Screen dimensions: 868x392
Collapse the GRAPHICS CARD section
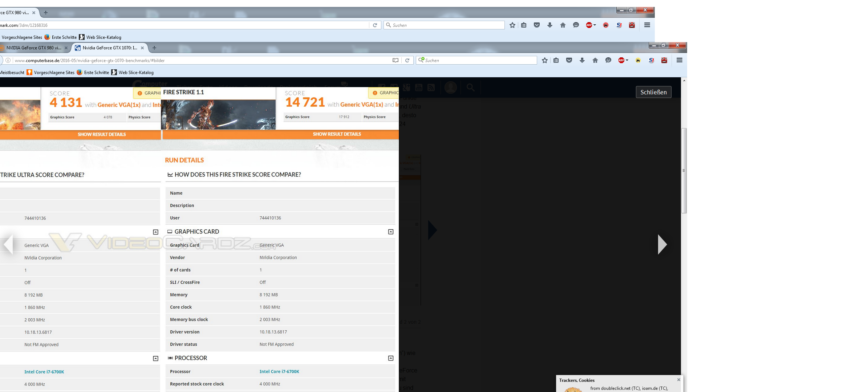pos(391,232)
